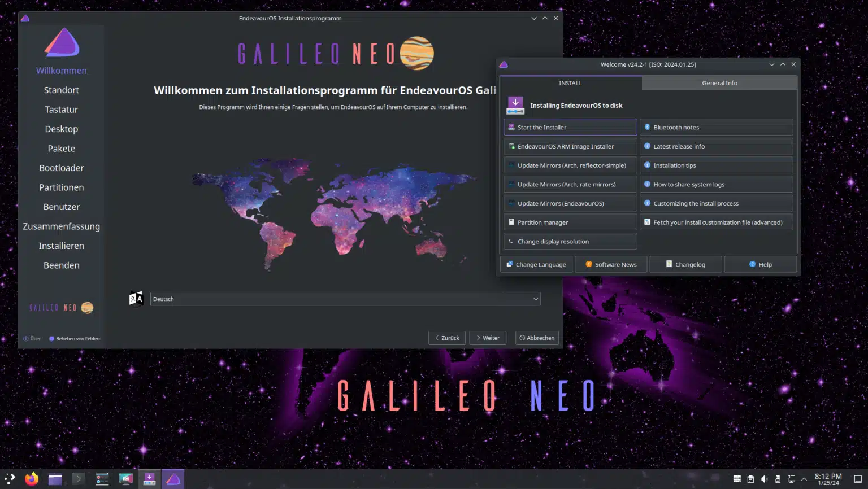
Task: Open Firefox from the taskbar
Action: click(32, 479)
